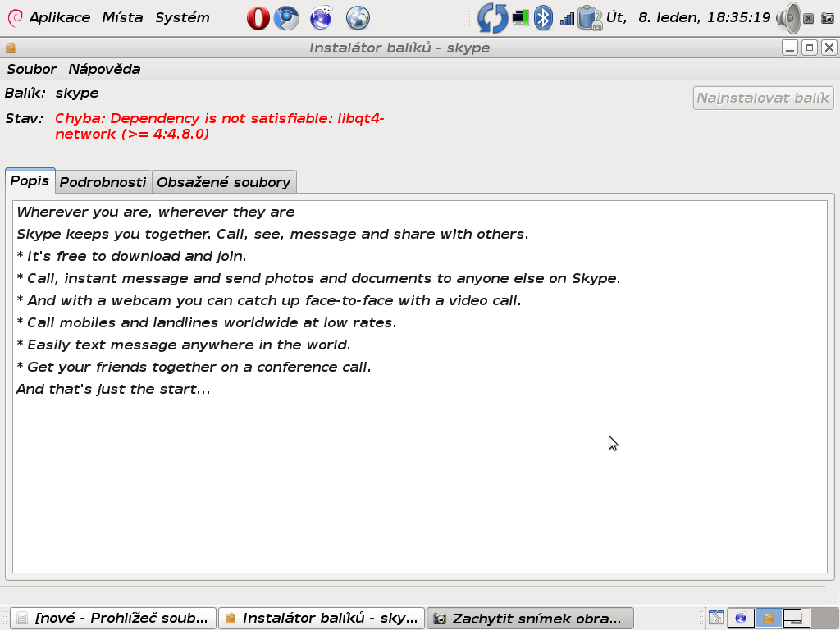The height and width of the screenshot is (630, 840).
Task: Switch to the highlighted package workspace
Action: (768, 618)
